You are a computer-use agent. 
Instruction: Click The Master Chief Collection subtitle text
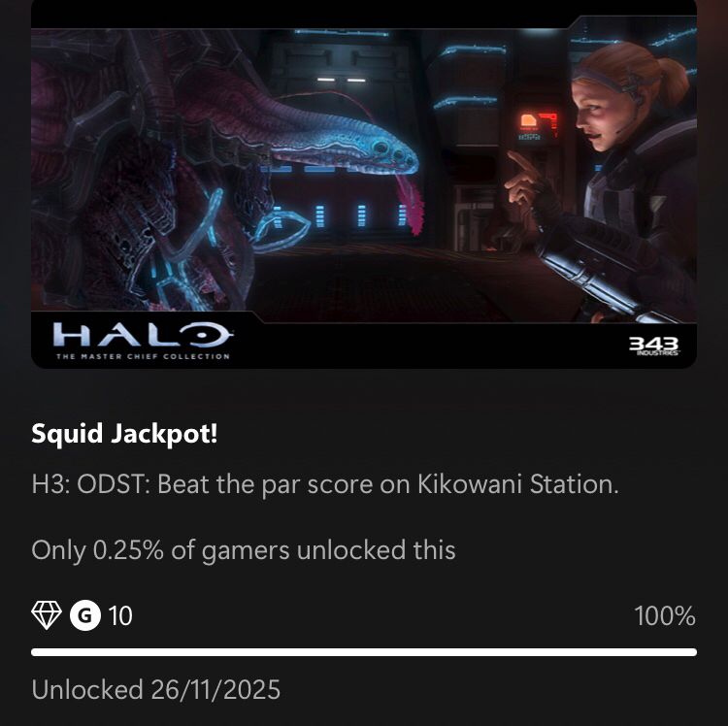point(143,356)
